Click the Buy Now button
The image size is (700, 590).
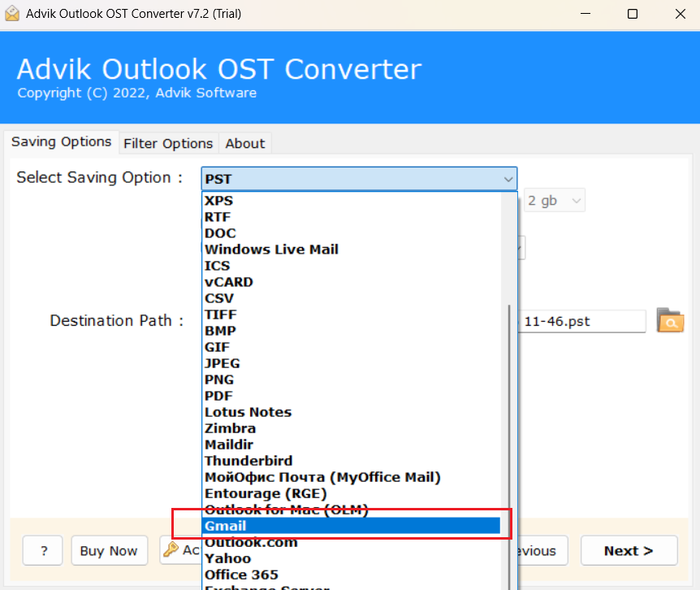[x=109, y=551]
